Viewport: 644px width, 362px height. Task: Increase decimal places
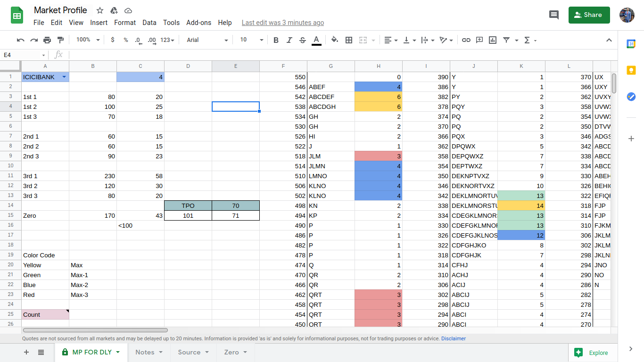[152, 40]
